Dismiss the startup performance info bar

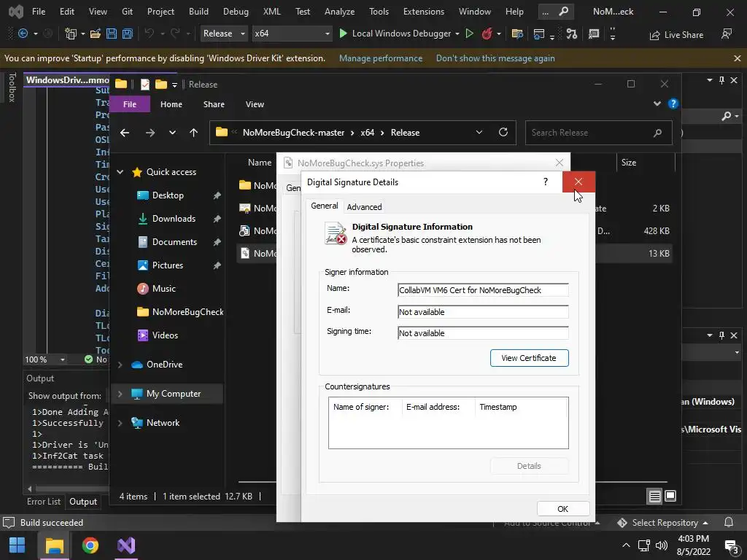pyautogui.click(x=738, y=58)
